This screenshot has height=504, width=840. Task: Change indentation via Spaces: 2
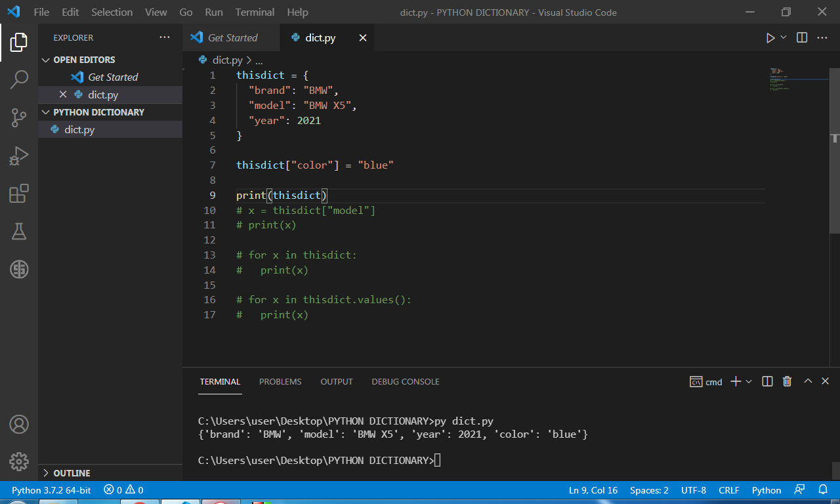(649, 490)
